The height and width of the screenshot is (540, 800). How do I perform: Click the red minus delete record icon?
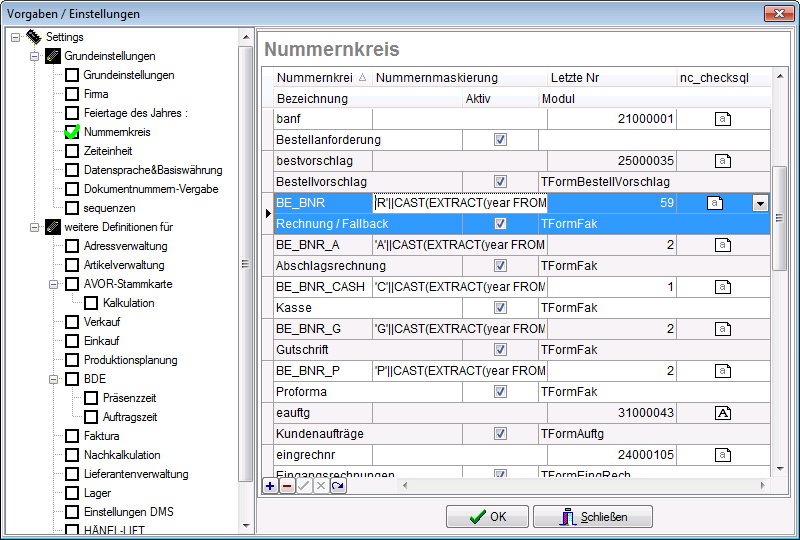click(287, 485)
